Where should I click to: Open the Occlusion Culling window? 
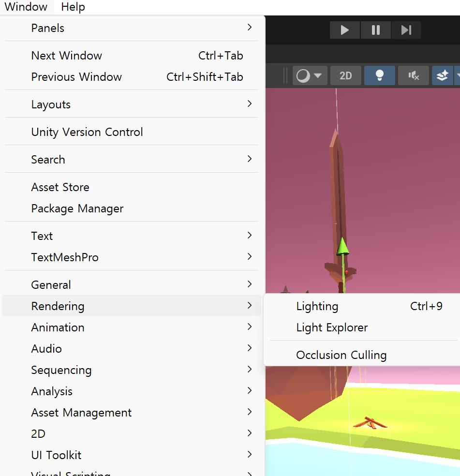click(363, 355)
